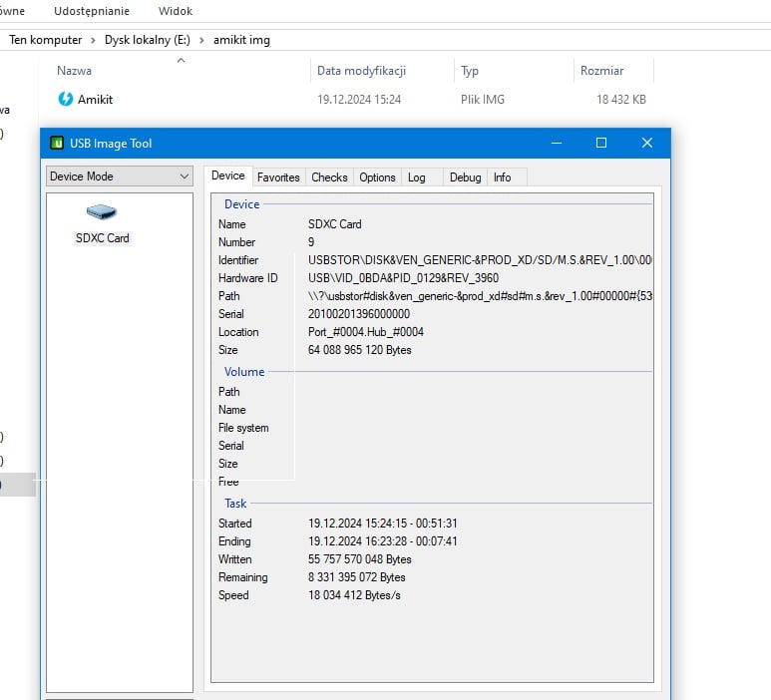Sort files by Nazwa column

[74, 71]
